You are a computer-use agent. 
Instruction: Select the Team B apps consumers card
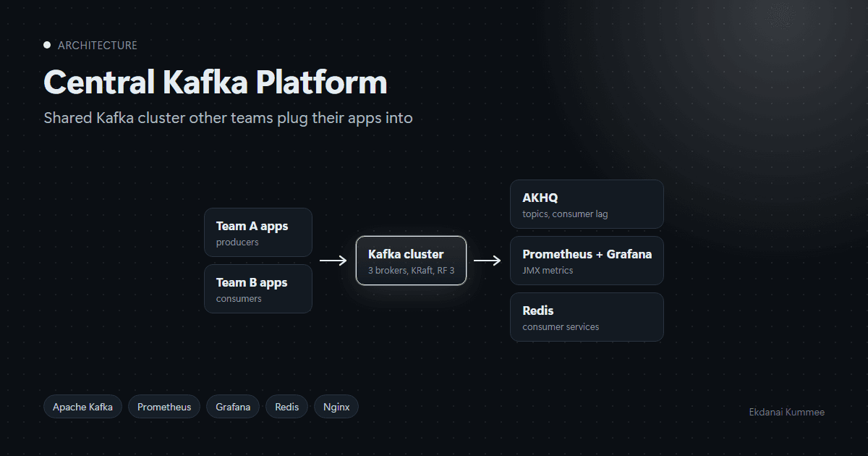pyautogui.click(x=258, y=289)
